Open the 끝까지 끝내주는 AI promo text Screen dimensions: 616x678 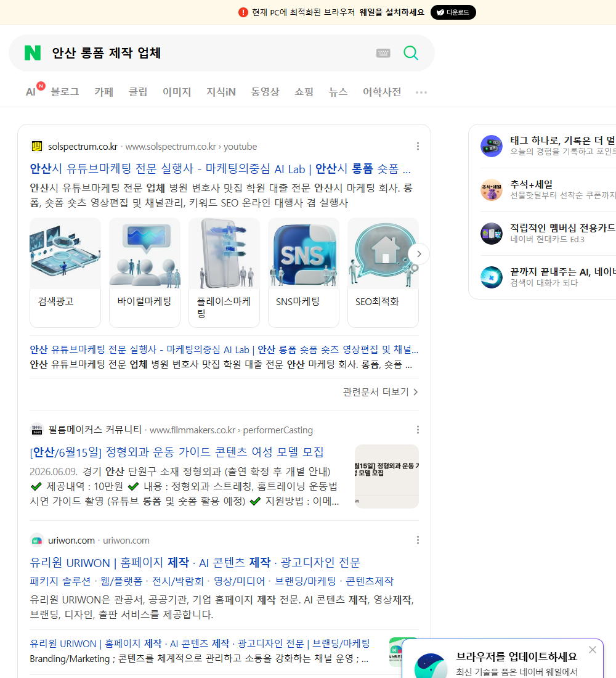563,272
